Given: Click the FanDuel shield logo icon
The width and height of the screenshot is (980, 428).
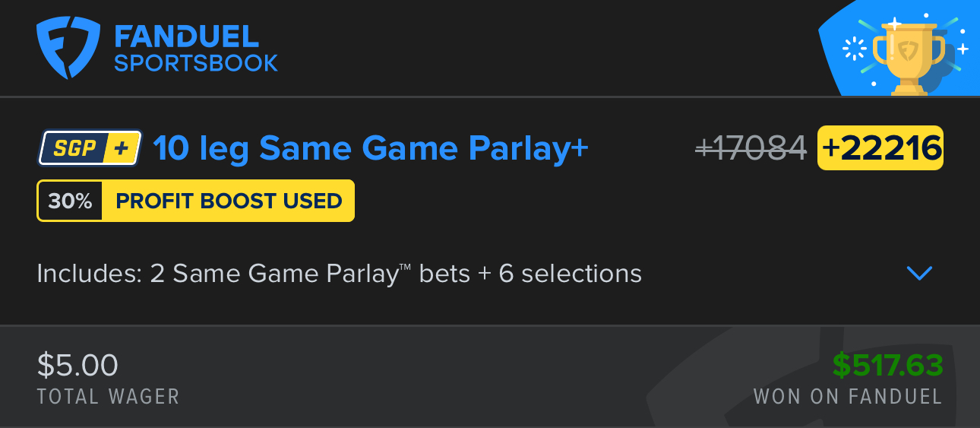Looking at the screenshot, I should pos(69,49).
